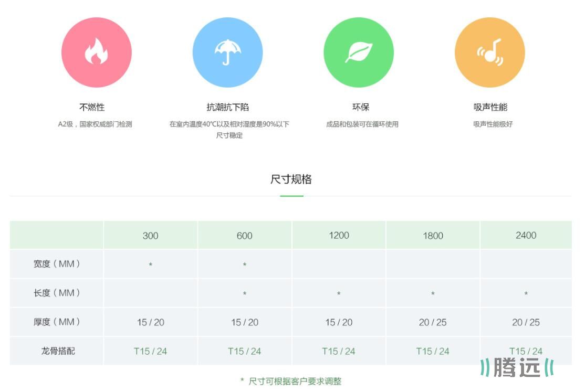Click the 尺寸规格 section heading

(x=291, y=179)
